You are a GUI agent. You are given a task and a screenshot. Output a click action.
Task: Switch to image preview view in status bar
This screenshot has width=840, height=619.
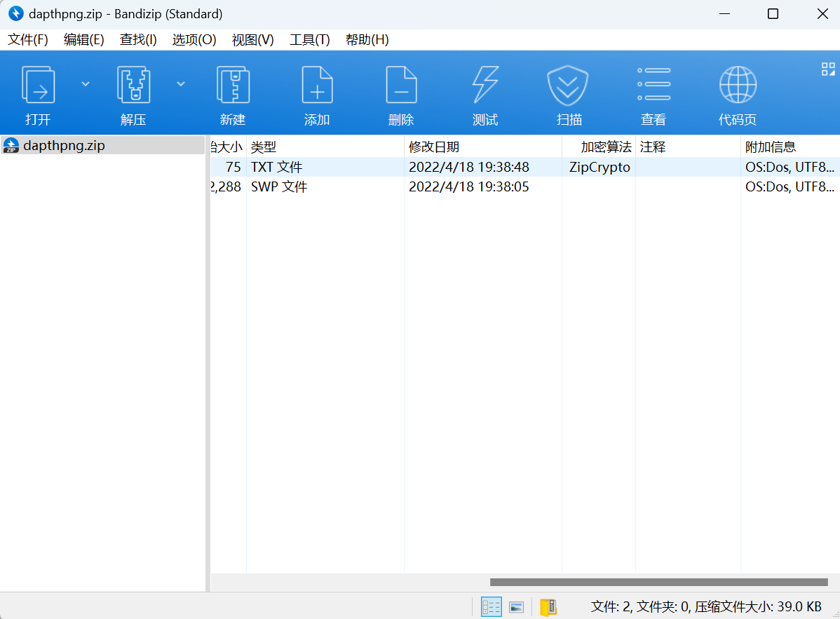point(517,607)
